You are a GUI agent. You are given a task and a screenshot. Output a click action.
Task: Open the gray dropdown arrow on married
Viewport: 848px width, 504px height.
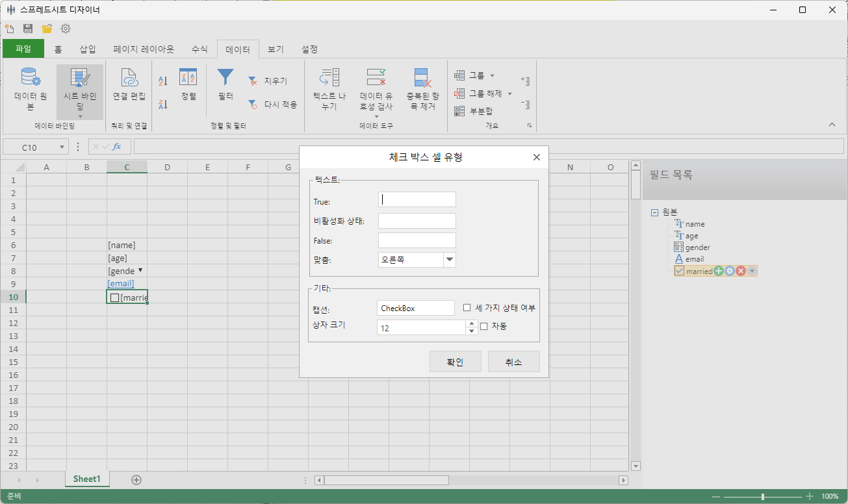(752, 271)
